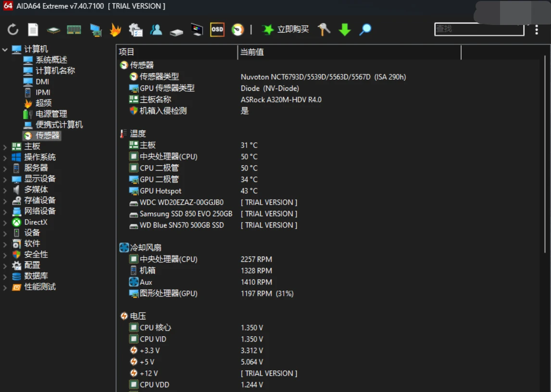Select the 图形处理器(GPU) fan row
This screenshot has width=551, height=392.
(x=328, y=294)
